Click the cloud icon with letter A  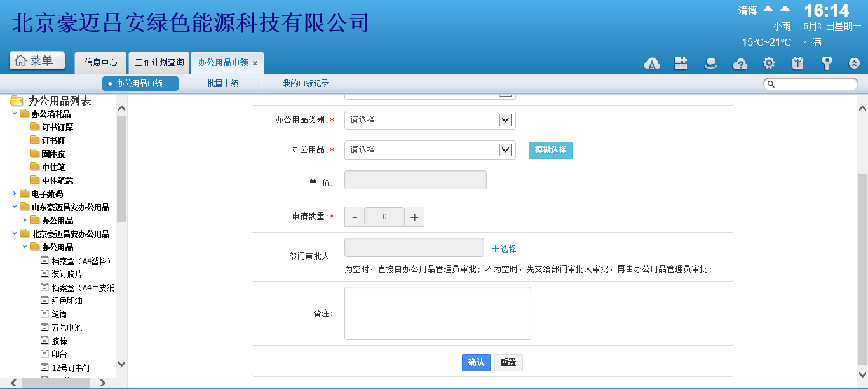(x=652, y=63)
